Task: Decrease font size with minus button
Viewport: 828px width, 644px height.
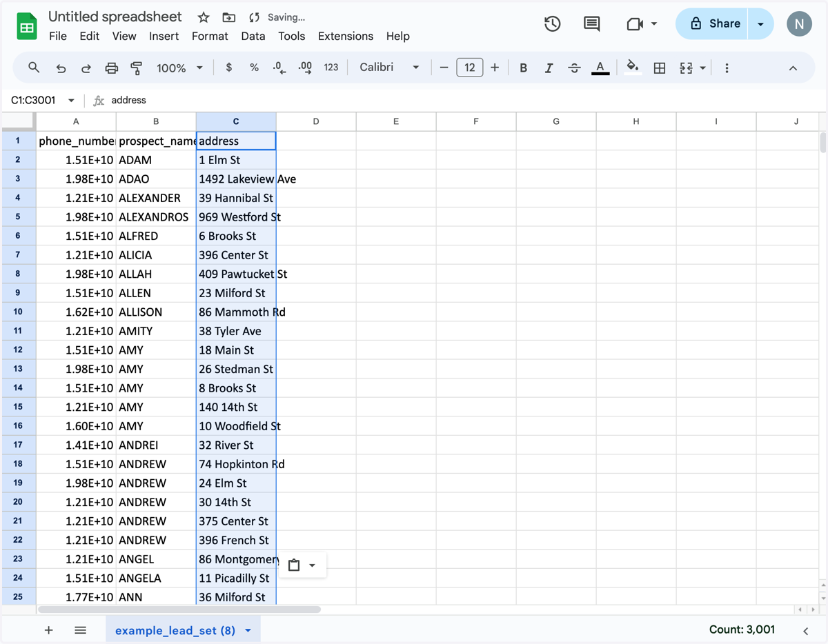Action: click(x=444, y=68)
